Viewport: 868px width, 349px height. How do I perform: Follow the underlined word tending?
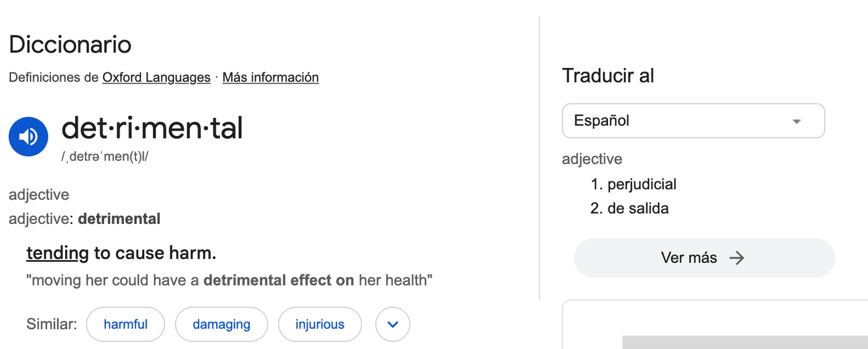[x=58, y=253]
